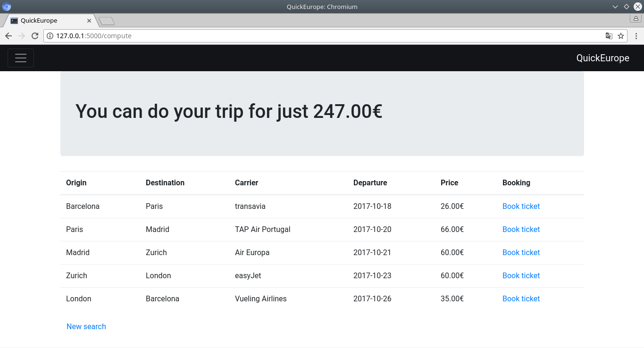Click the browser back arrow
The height and width of the screenshot is (348, 644).
(x=8, y=36)
